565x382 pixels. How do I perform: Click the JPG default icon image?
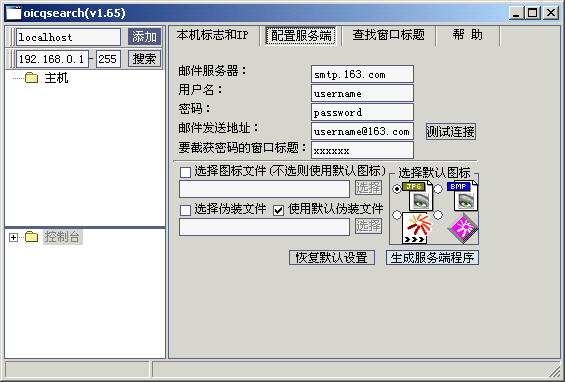pos(418,196)
